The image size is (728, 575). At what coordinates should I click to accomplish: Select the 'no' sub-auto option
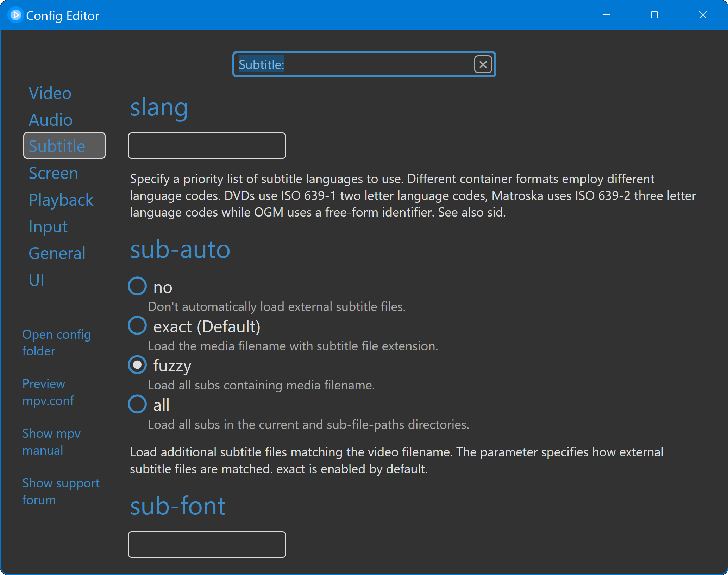137,286
